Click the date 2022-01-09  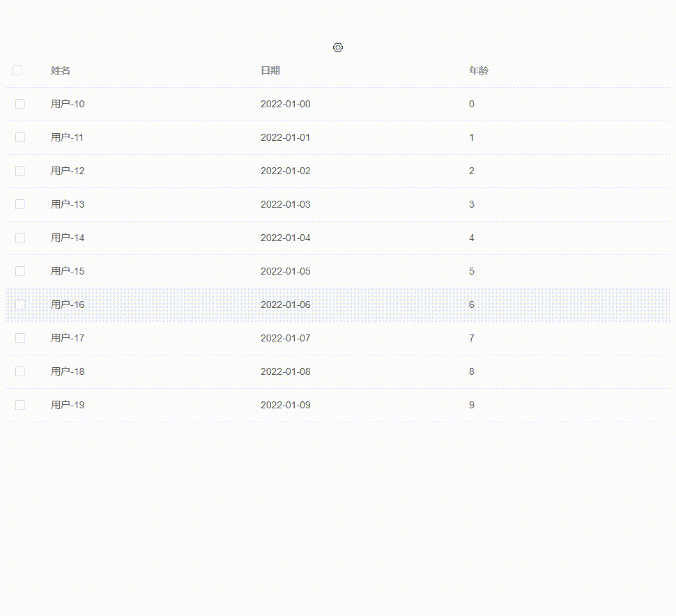286,405
